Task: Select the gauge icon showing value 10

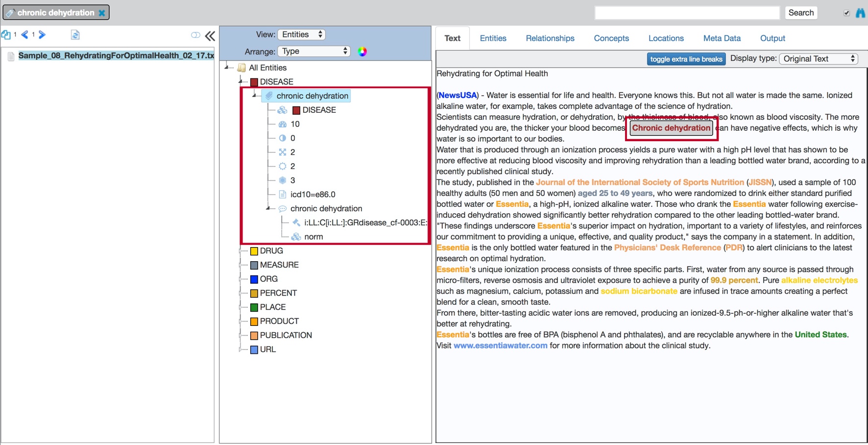Action: coord(283,124)
